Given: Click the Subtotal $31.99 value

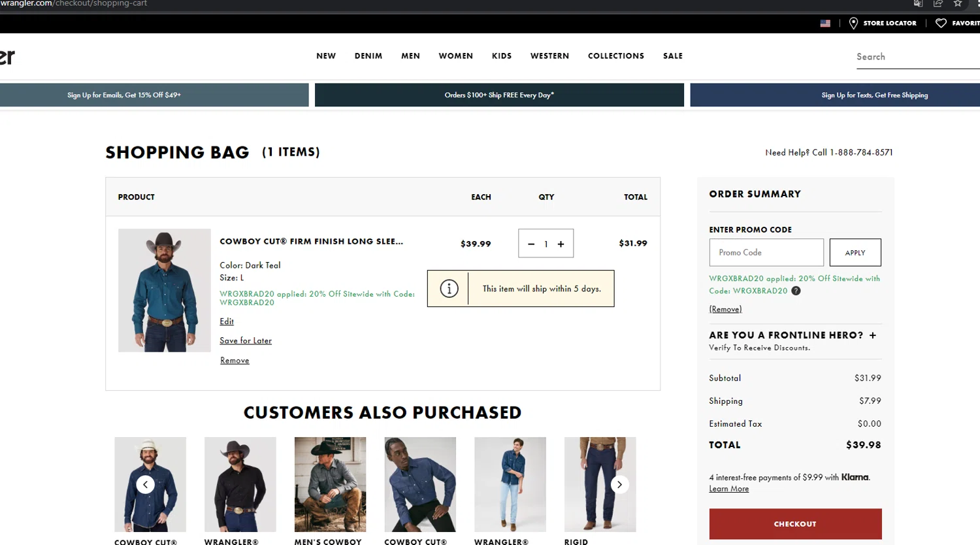Looking at the screenshot, I should 868,378.
